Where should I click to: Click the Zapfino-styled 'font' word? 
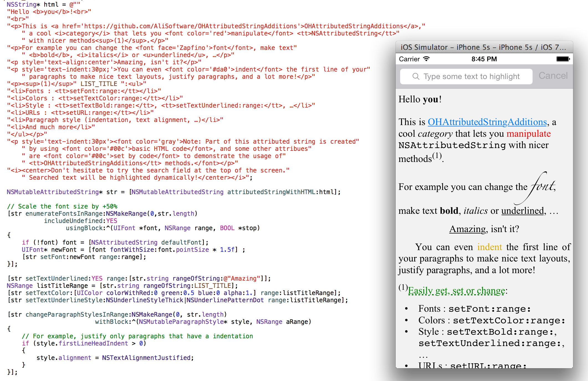[543, 186]
